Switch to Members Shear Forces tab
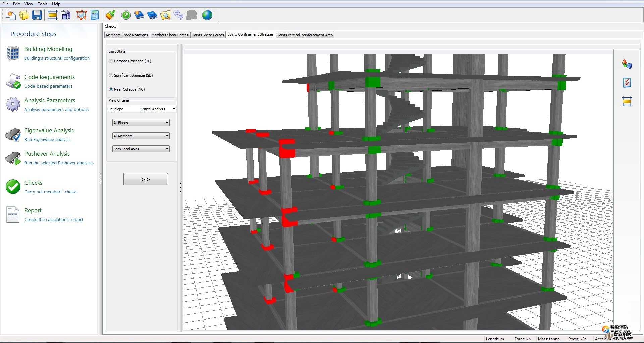 pos(170,35)
